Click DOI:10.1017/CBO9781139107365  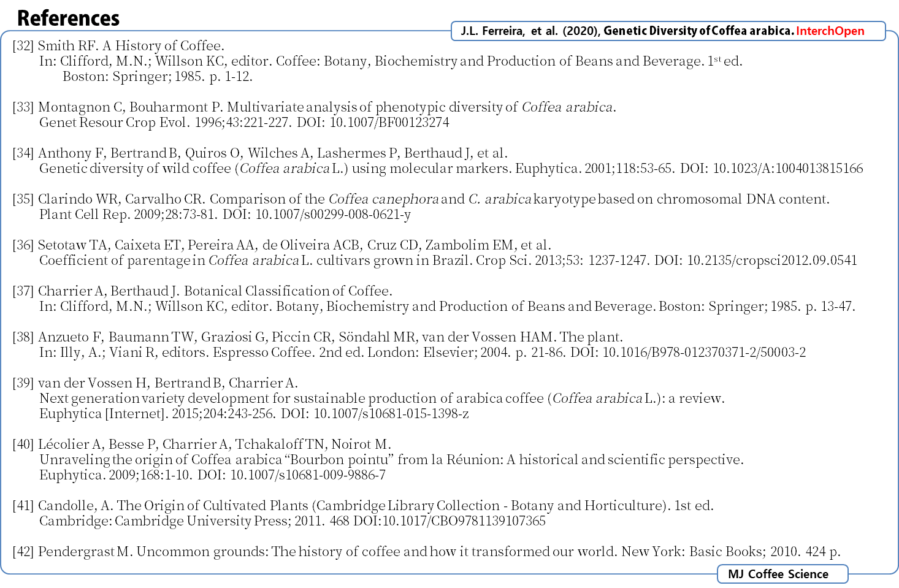pos(450,521)
